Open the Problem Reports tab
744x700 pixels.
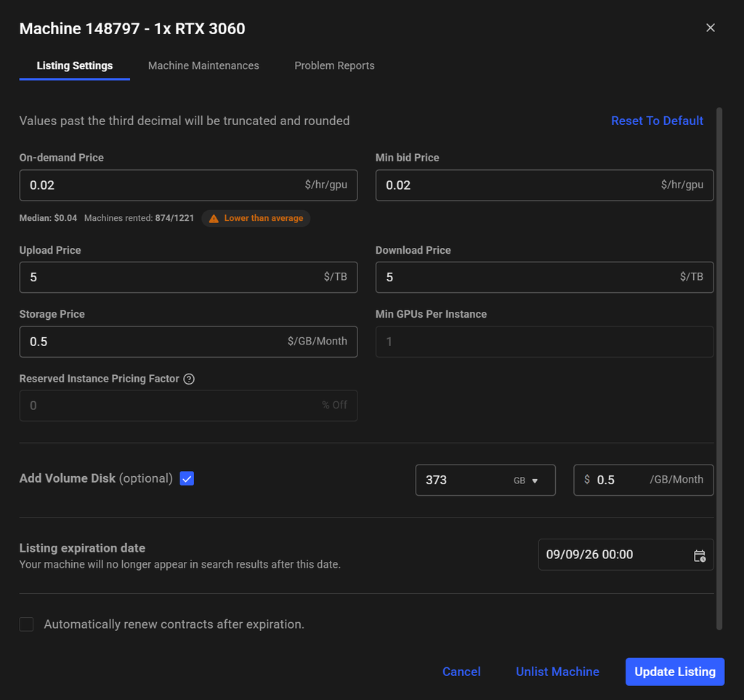(x=334, y=65)
